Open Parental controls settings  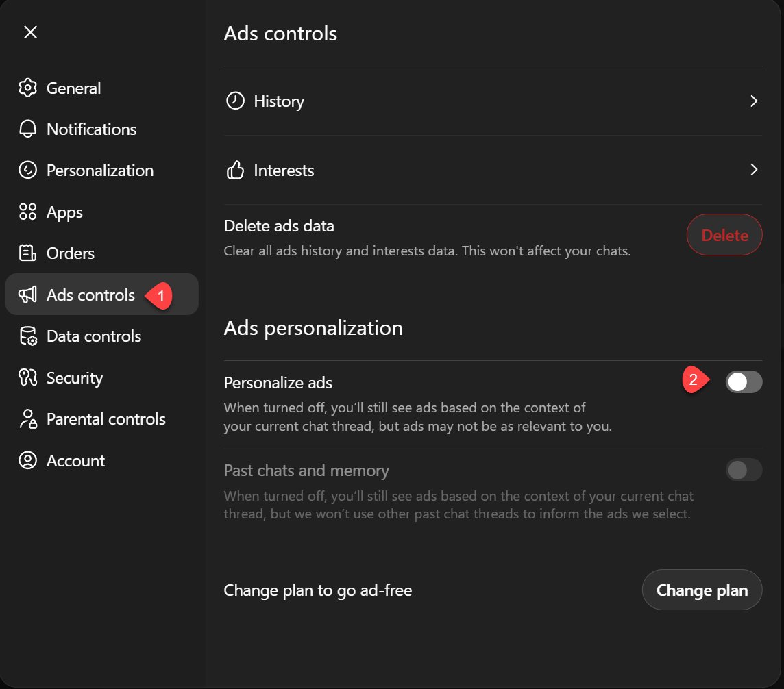[102, 418]
